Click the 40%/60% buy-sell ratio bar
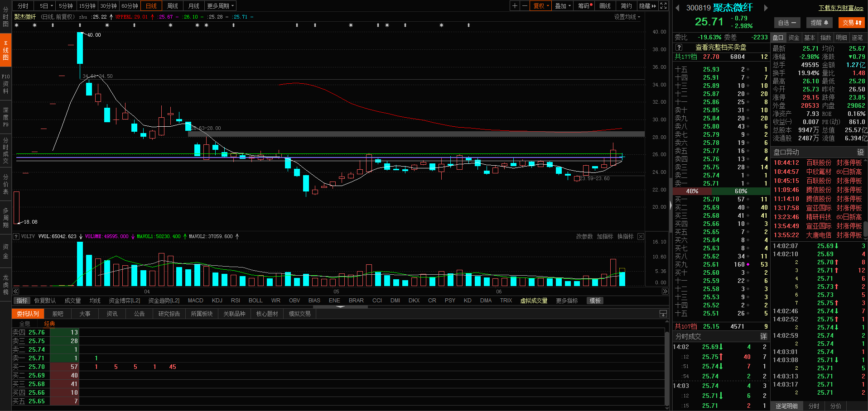 pyautogui.click(x=721, y=191)
